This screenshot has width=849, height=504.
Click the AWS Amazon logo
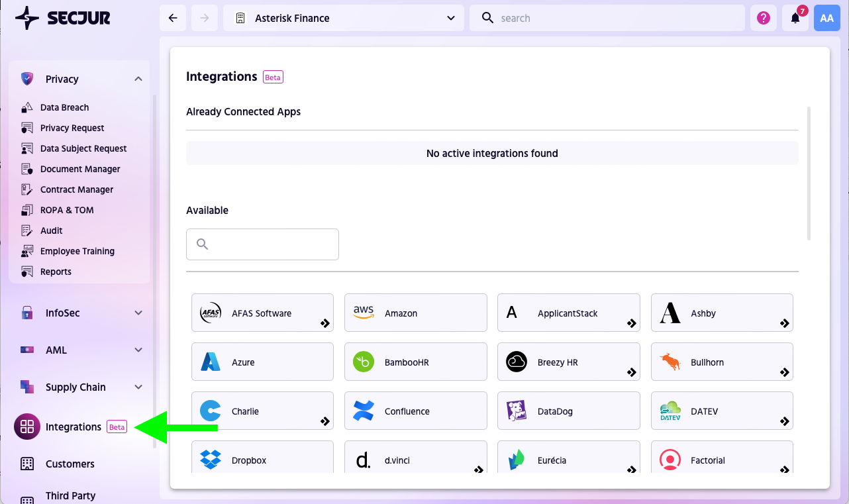tap(364, 313)
